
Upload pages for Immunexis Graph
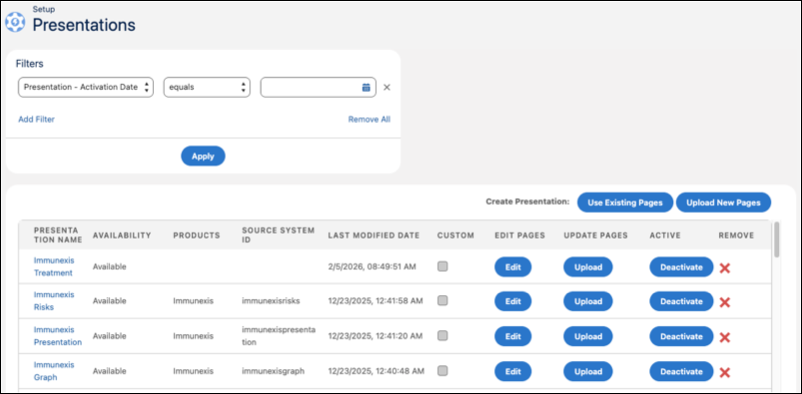(x=588, y=371)
